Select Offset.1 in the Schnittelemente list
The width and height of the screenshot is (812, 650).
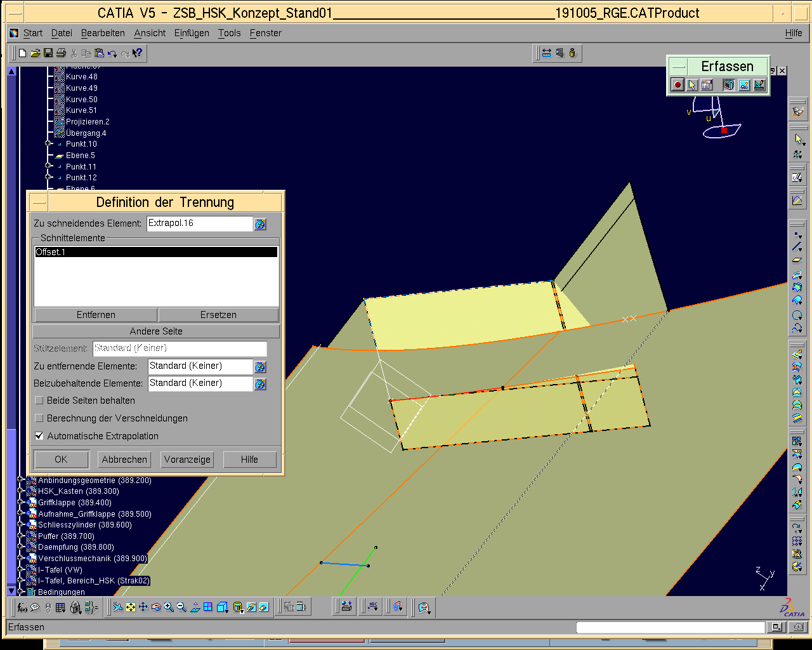156,252
